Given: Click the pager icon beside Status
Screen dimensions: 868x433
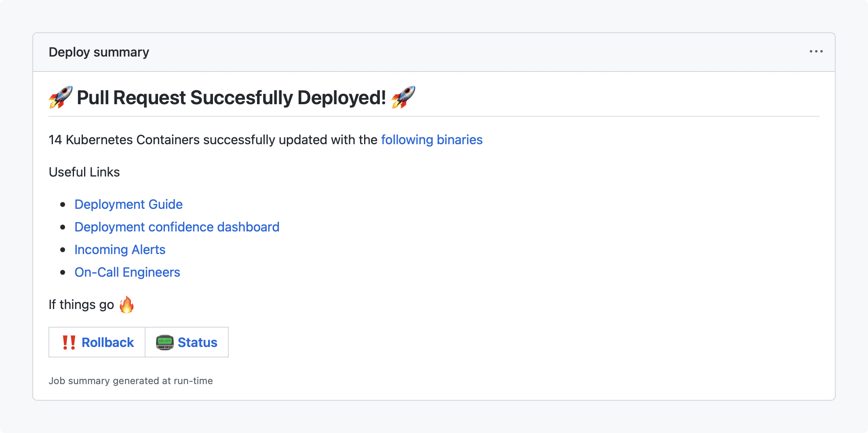Looking at the screenshot, I should (164, 343).
